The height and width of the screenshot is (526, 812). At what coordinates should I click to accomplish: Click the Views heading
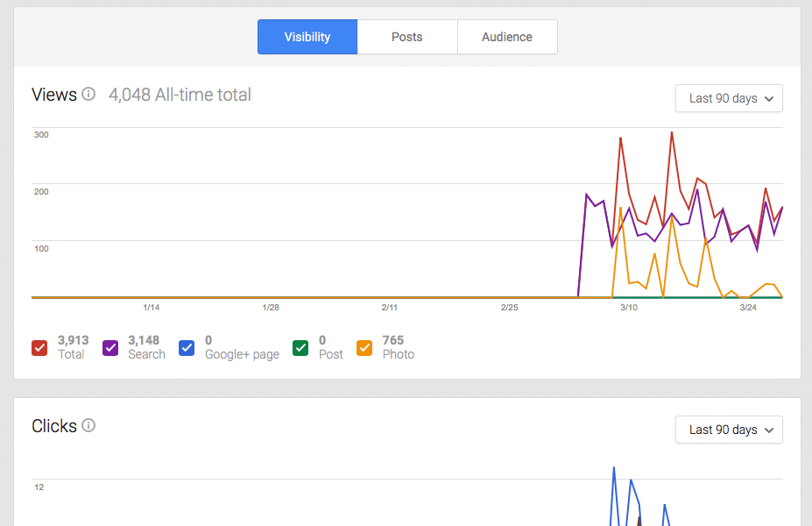pos(54,95)
